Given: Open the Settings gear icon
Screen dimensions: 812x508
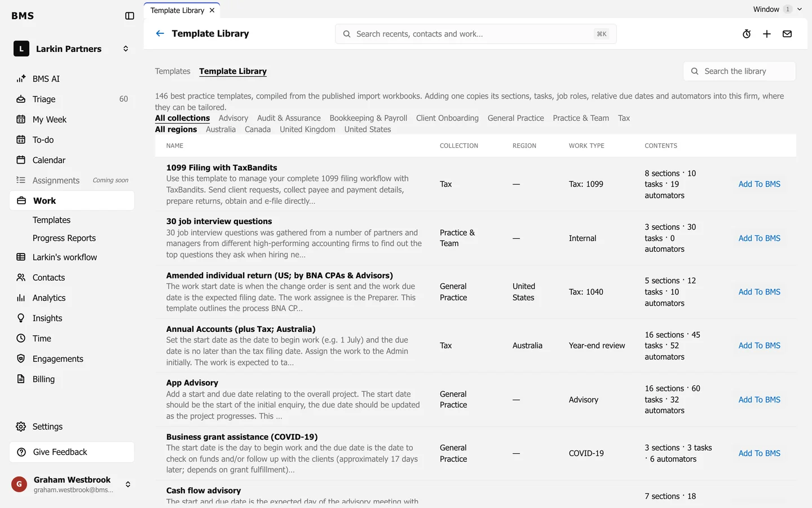Looking at the screenshot, I should tap(21, 427).
